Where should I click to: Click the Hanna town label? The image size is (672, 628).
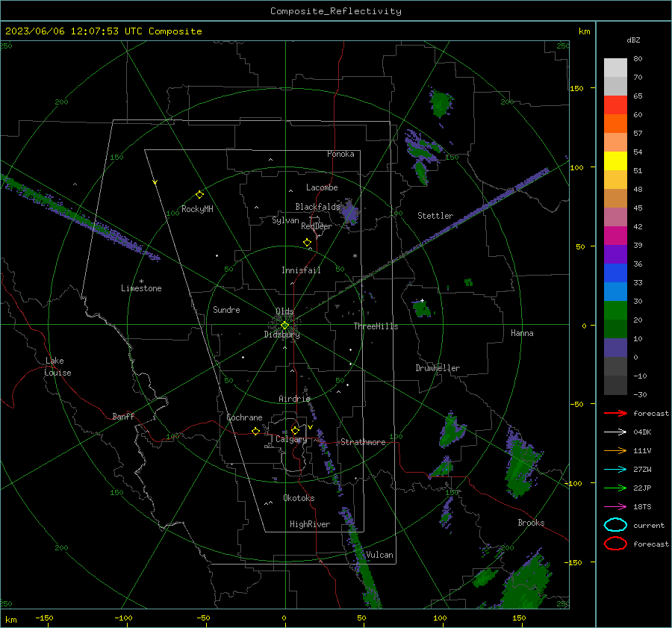522,333
